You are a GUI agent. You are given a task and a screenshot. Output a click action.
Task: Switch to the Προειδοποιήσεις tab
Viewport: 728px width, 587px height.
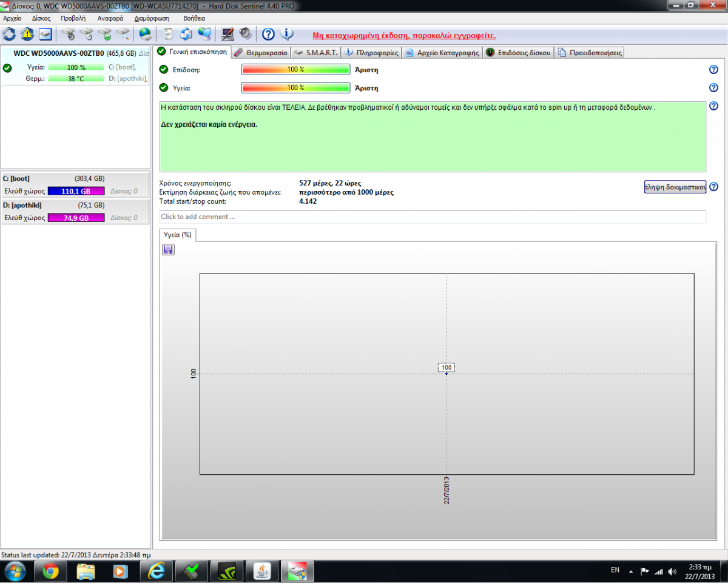589,53
